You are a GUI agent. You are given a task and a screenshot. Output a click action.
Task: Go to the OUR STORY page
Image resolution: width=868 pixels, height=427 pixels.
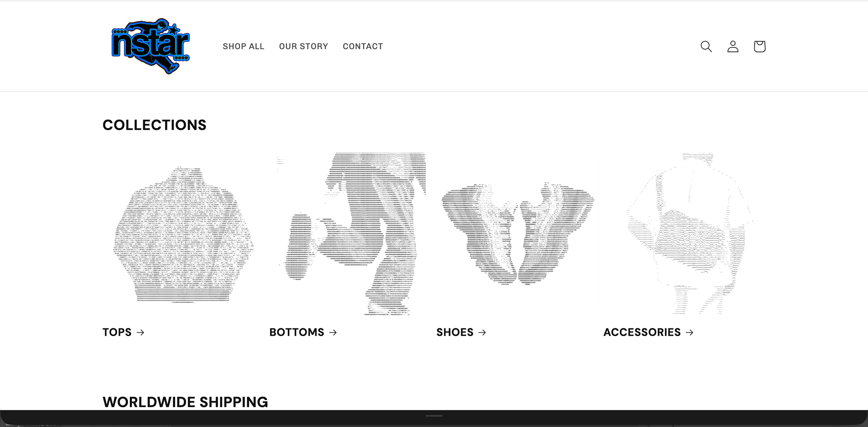point(303,46)
